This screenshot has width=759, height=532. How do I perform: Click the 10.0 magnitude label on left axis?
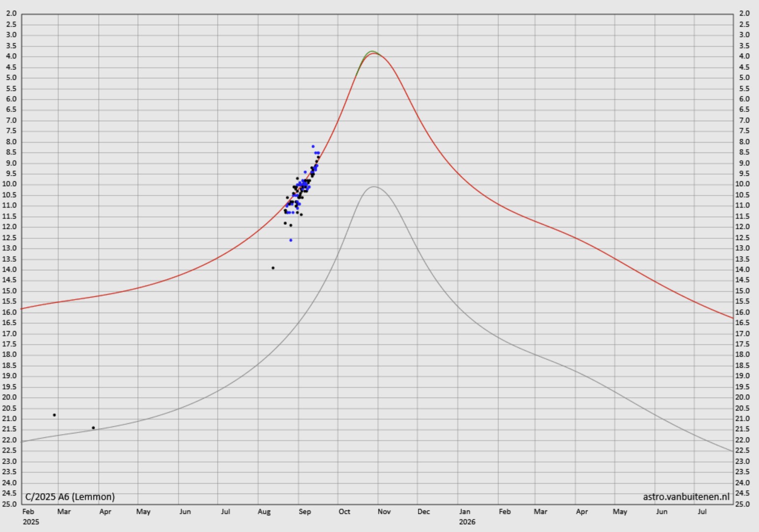[11, 184]
